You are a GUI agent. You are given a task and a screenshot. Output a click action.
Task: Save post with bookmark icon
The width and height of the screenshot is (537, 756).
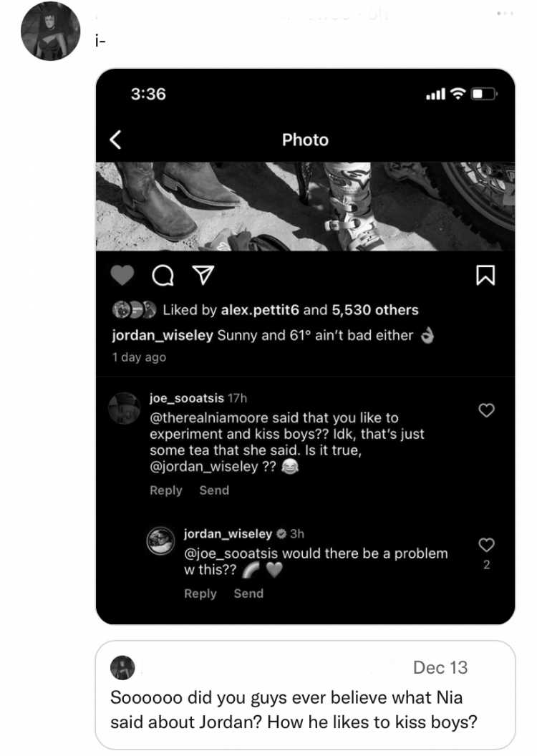485,276
